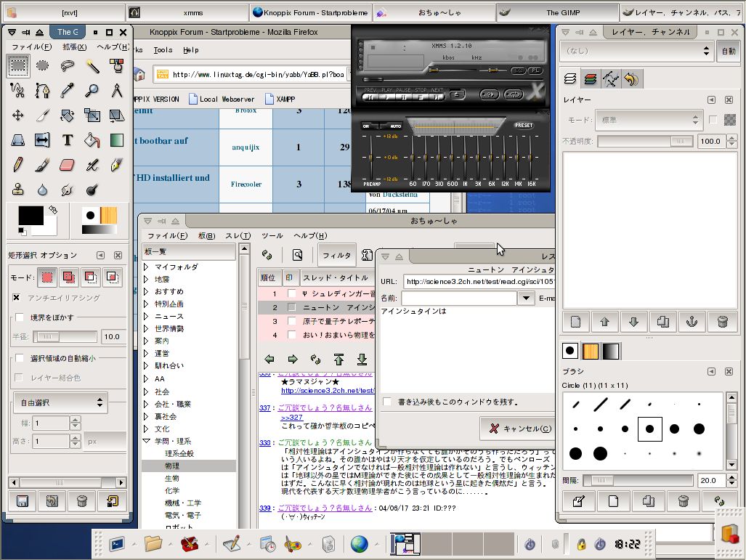Screen dimensions: 746x560
Task: Select the Ellipse Select tool
Action: 43,65
